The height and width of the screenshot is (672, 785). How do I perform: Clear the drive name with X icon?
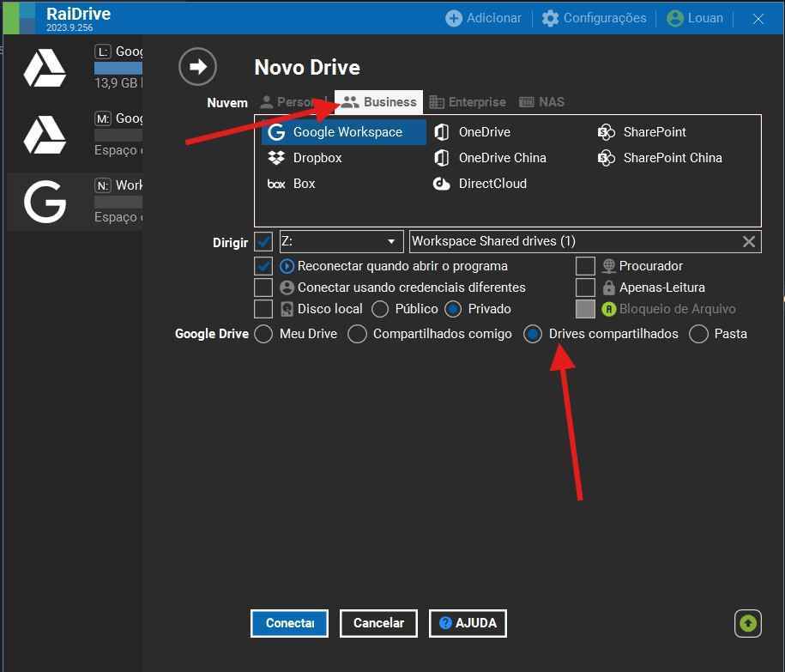coord(749,242)
